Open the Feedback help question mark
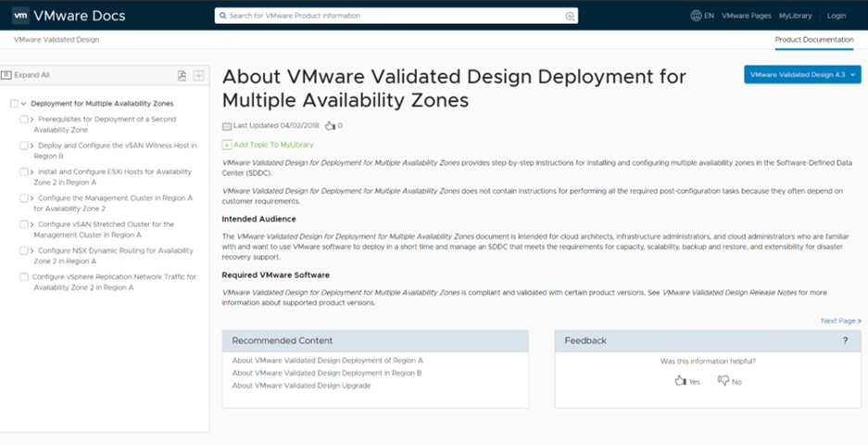 point(845,341)
